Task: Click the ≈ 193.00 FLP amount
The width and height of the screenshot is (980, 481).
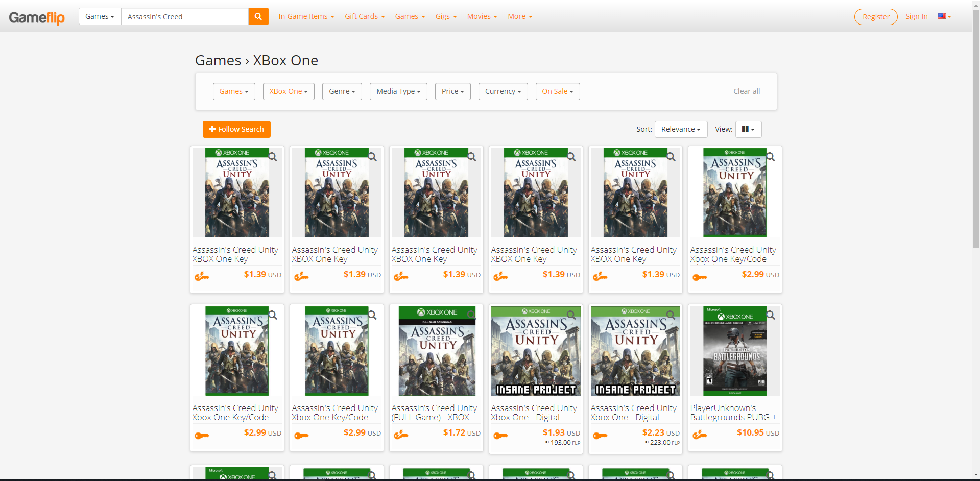Action: (562, 443)
